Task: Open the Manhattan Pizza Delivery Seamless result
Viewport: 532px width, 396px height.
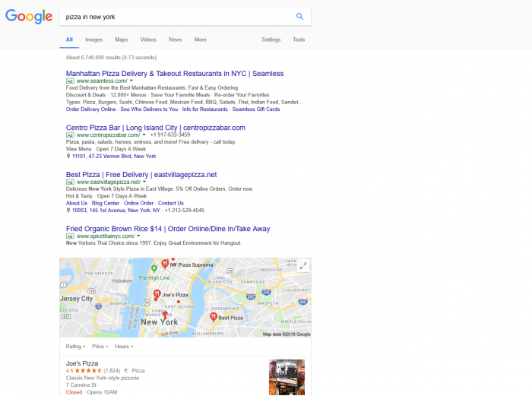Action: coord(175,74)
